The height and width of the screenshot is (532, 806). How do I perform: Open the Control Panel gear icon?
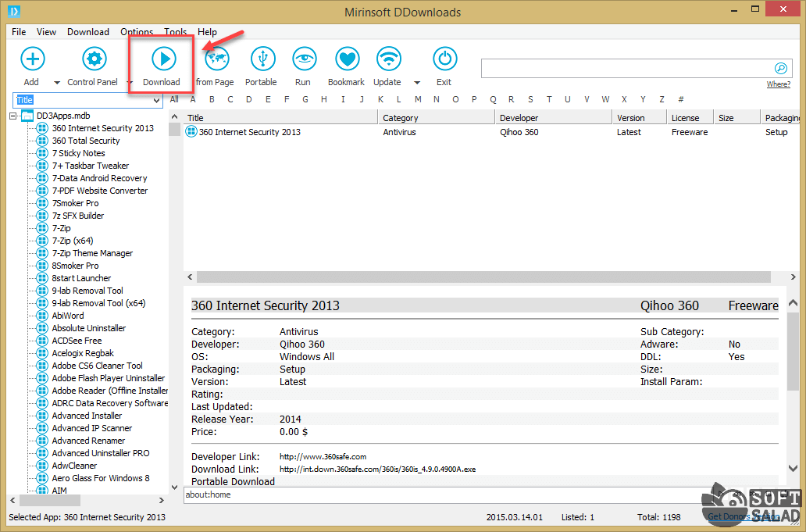[94, 59]
